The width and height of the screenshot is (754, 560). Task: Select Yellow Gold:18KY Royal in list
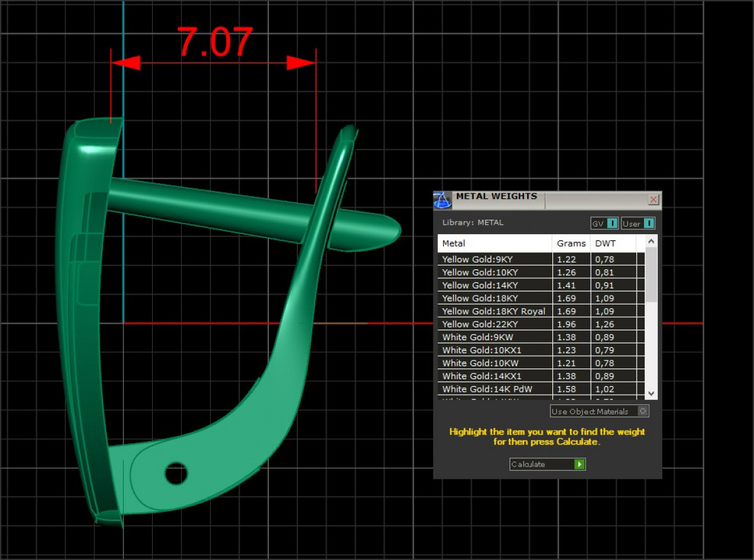[494, 311]
